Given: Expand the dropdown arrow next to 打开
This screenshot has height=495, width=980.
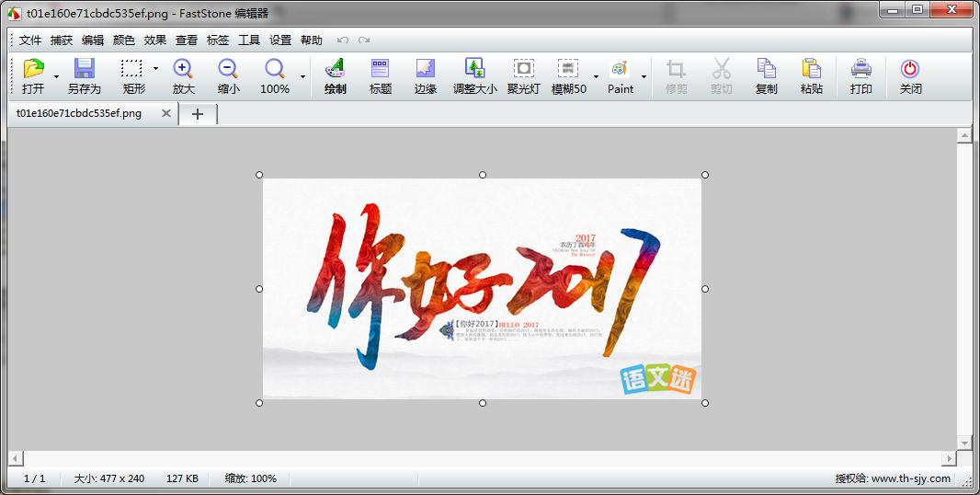Looking at the screenshot, I should click(x=56, y=76).
